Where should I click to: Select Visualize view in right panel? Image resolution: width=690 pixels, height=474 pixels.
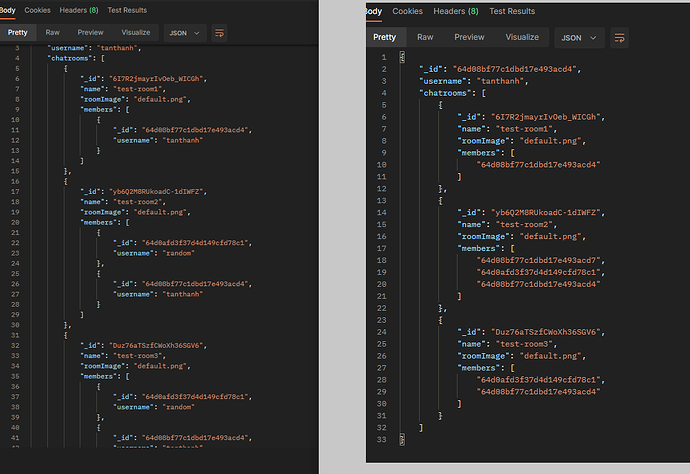point(522,37)
